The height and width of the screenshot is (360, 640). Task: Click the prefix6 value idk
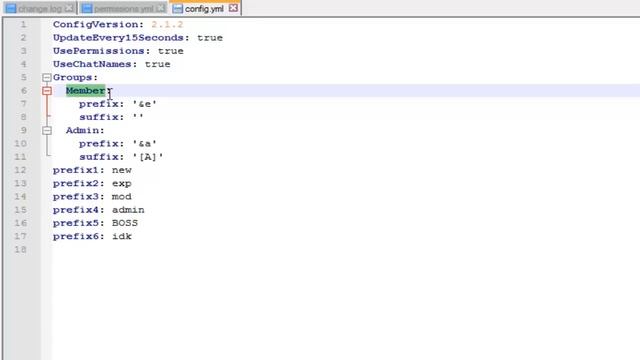pyautogui.click(x=122, y=236)
